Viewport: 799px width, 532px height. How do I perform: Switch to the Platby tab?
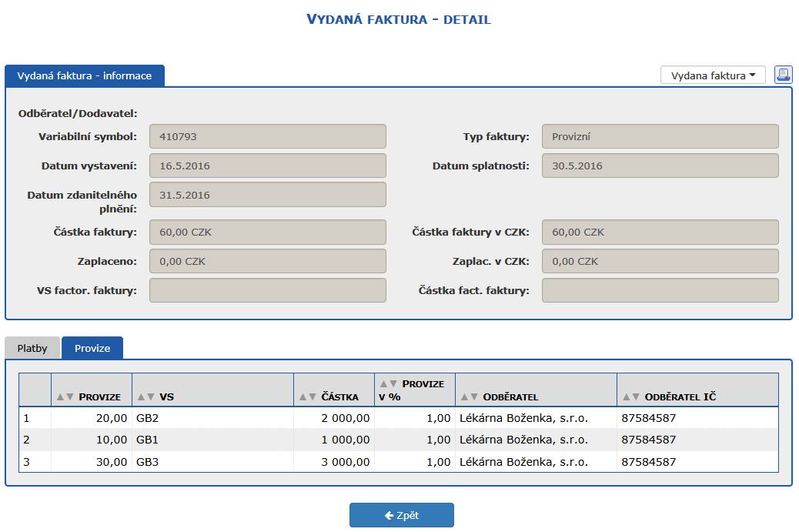pos(32,348)
